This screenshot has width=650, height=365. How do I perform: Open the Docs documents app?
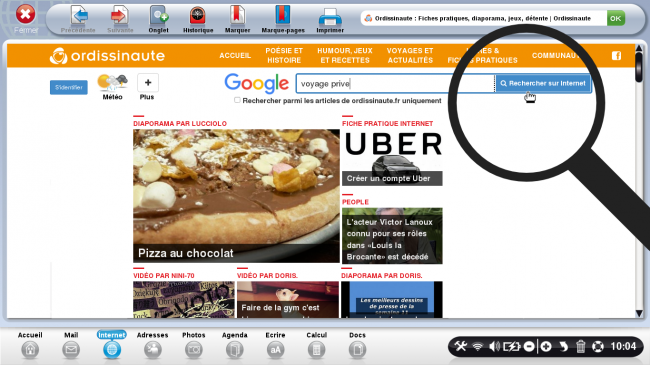[357, 345]
